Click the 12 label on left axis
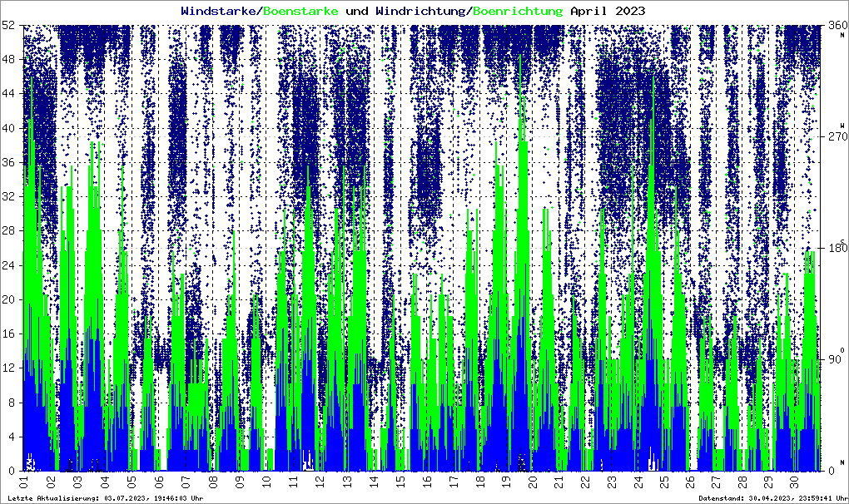Image resolution: width=849 pixels, height=504 pixels. pos(10,368)
